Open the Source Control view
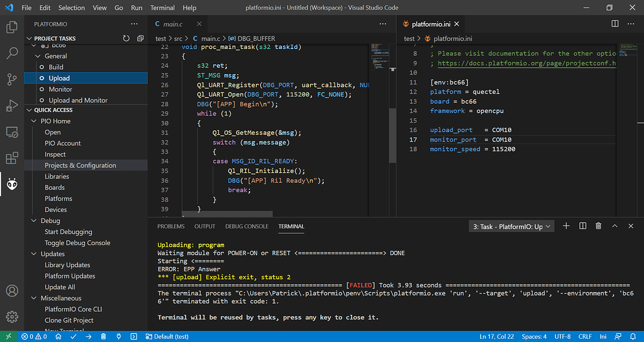This screenshot has height=342, width=644. 12,79
